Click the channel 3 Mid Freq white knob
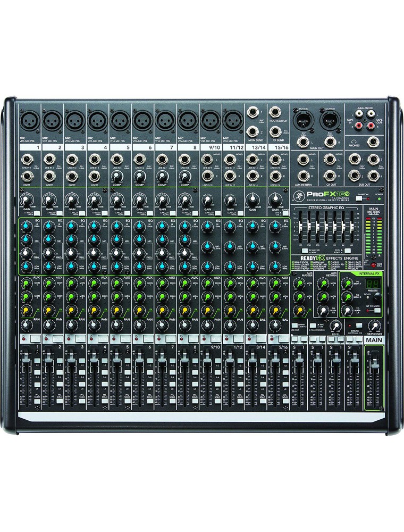404x532 pixels. [71, 253]
